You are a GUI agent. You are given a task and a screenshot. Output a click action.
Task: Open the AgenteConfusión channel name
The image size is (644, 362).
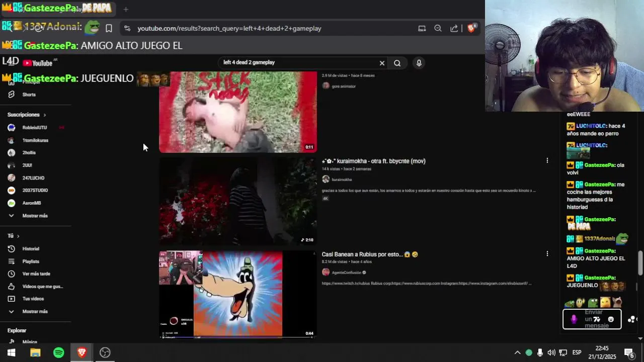pos(347,273)
